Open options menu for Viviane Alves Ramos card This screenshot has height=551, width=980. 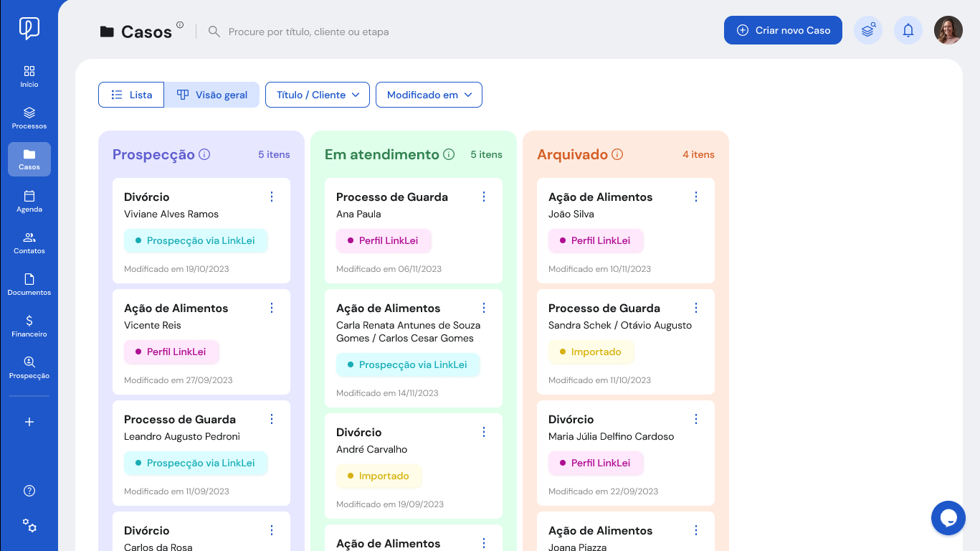(x=272, y=197)
